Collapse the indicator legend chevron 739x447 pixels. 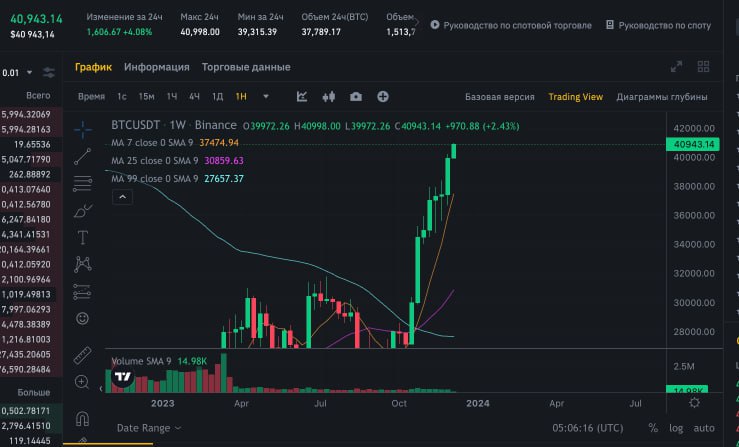pos(123,198)
